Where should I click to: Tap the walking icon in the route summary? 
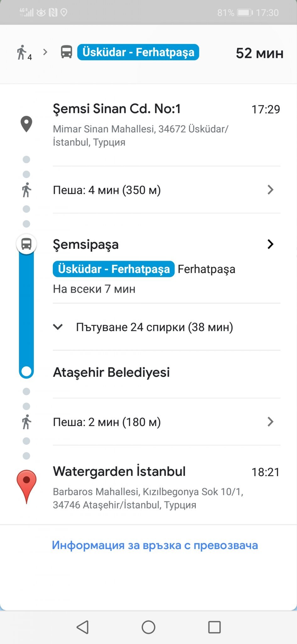tap(22, 52)
